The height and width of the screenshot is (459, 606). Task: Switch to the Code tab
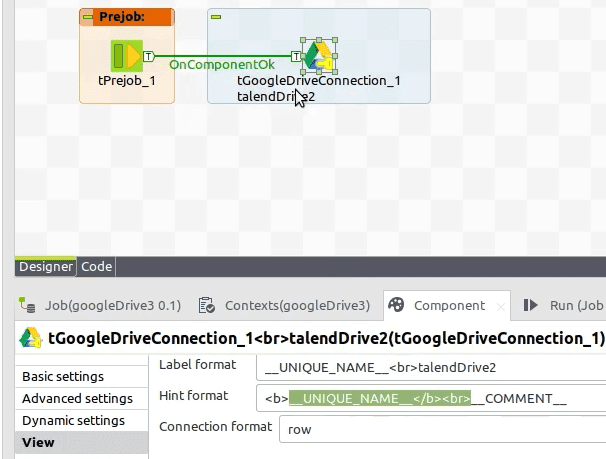[97, 267]
